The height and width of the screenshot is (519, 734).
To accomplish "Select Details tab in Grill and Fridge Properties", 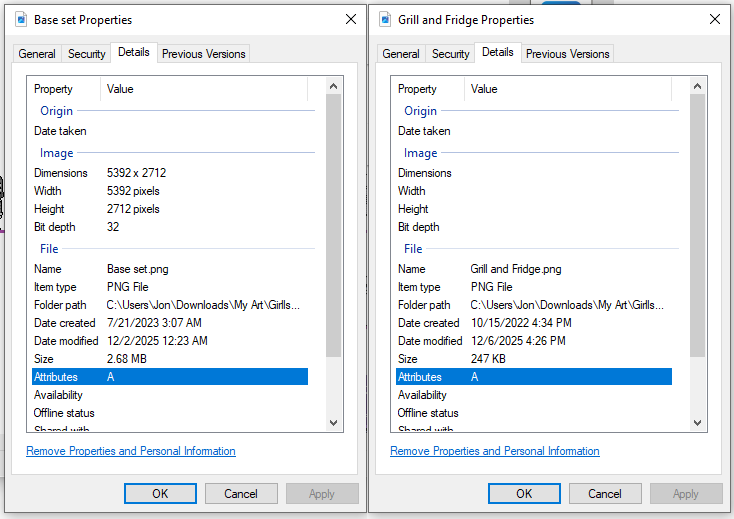I will click(x=498, y=52).
